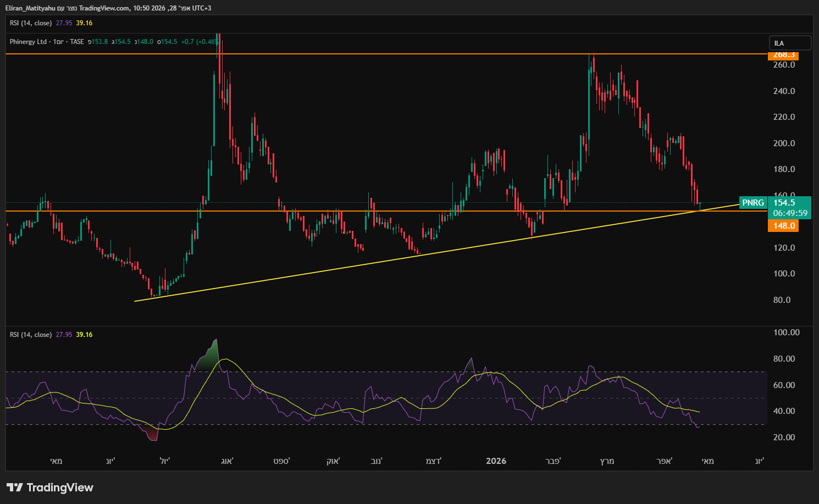819x504 pixels.
Task: Click the 80.00 level on RSI scale
Action: 784,359
